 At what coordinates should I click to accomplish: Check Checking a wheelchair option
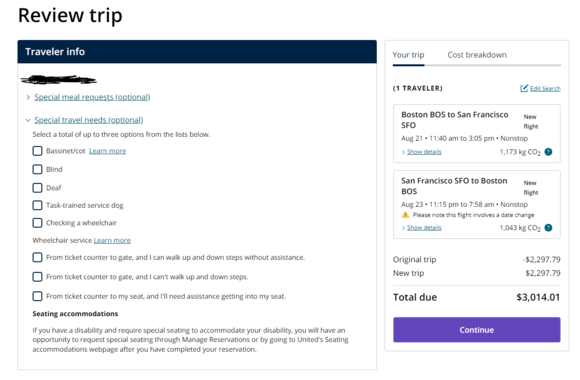[37, 223]
